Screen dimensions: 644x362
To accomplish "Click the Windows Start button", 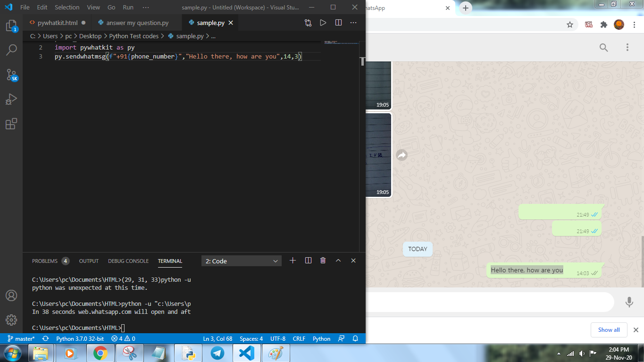I will (13, 353).
